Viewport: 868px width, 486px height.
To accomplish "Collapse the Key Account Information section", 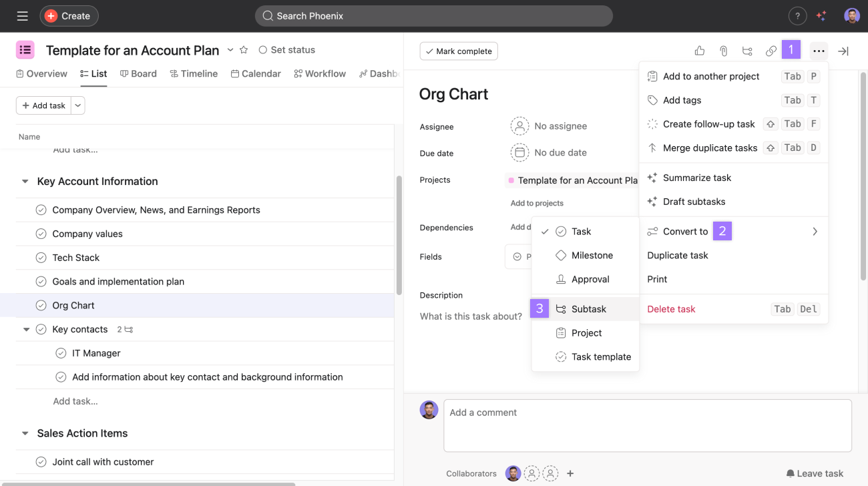I will (x=25, y=182).
